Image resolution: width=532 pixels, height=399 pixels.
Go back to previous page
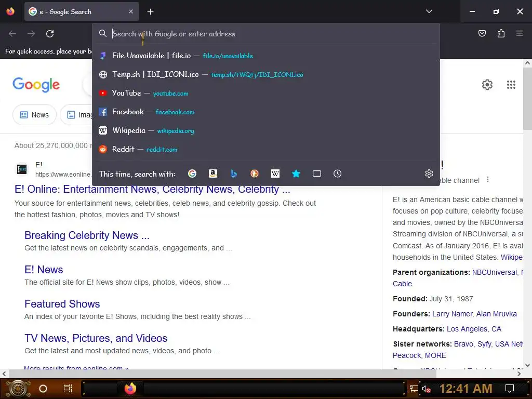(12, 34)
